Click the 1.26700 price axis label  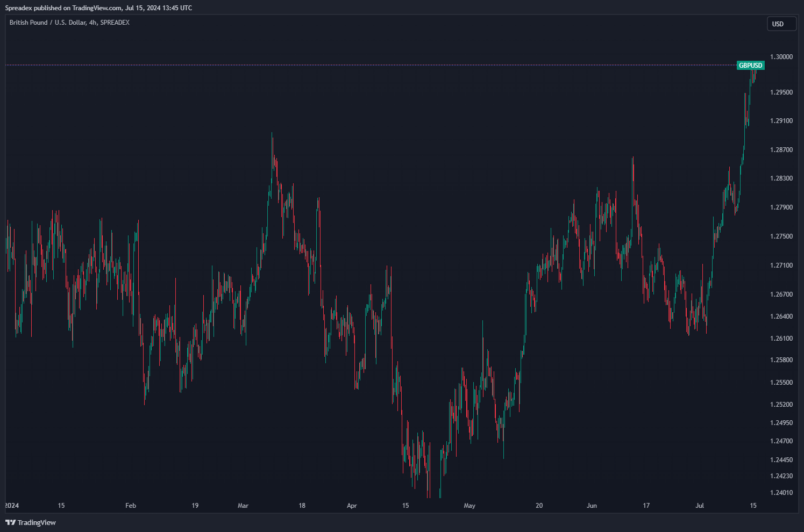point(781,294)
